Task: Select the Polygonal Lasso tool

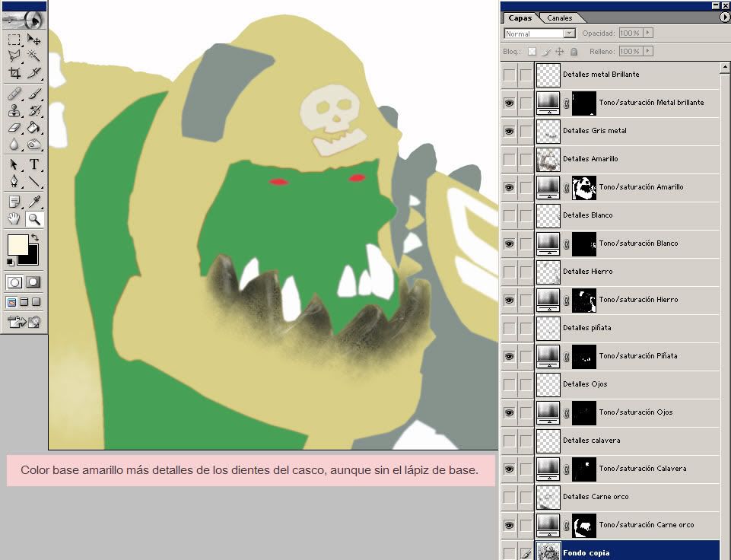Action: coord(14,56)
